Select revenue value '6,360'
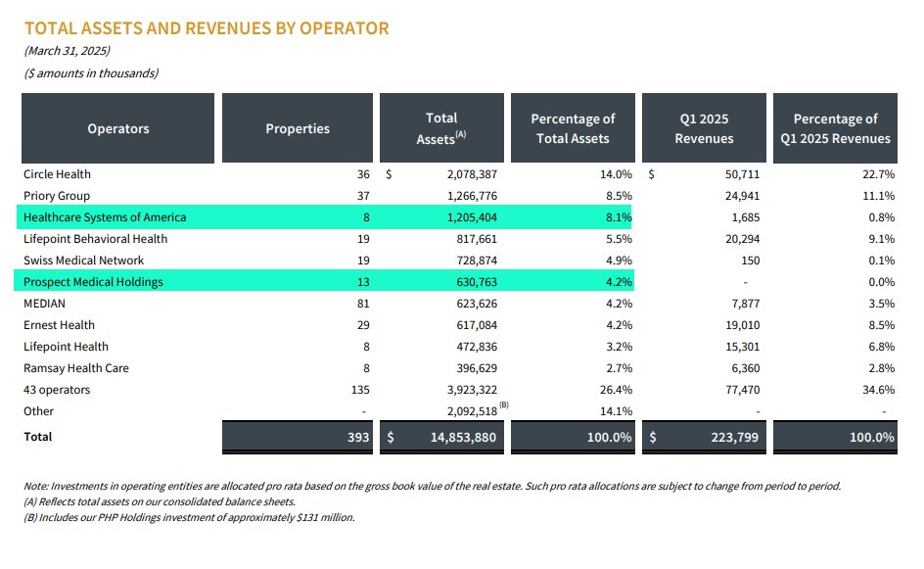This screenshot has width=924, height=569. click(x=746, y=368)
